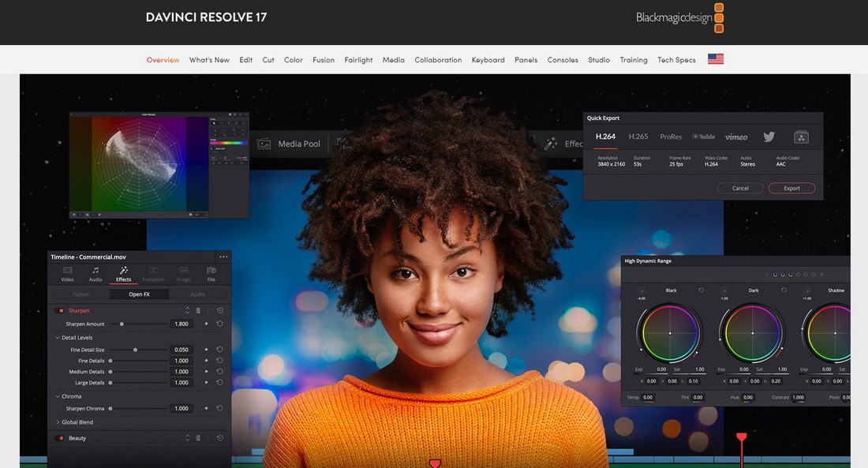Add keyframe for Sharpen Amount
Screen dimensions: 868x468
[x=207, y=324]
